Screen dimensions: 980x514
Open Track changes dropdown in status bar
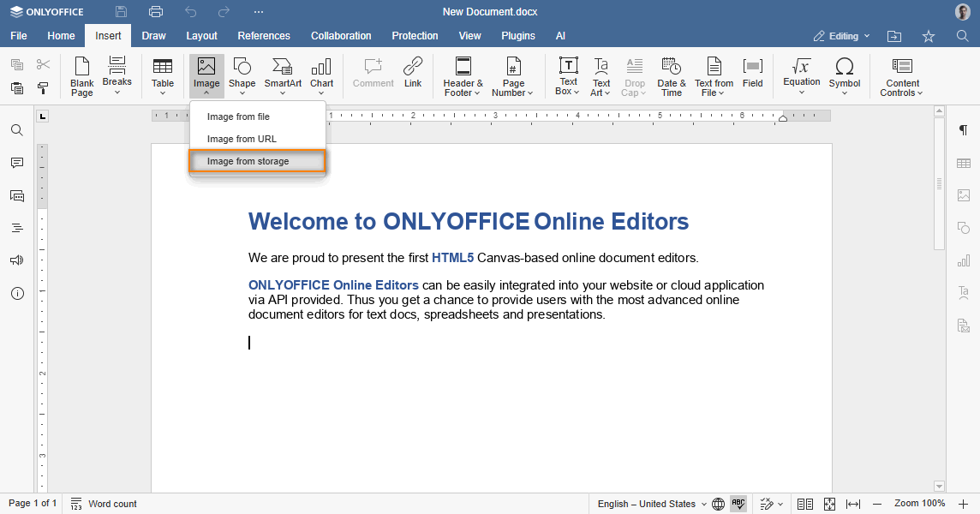(x=771, y=504)
